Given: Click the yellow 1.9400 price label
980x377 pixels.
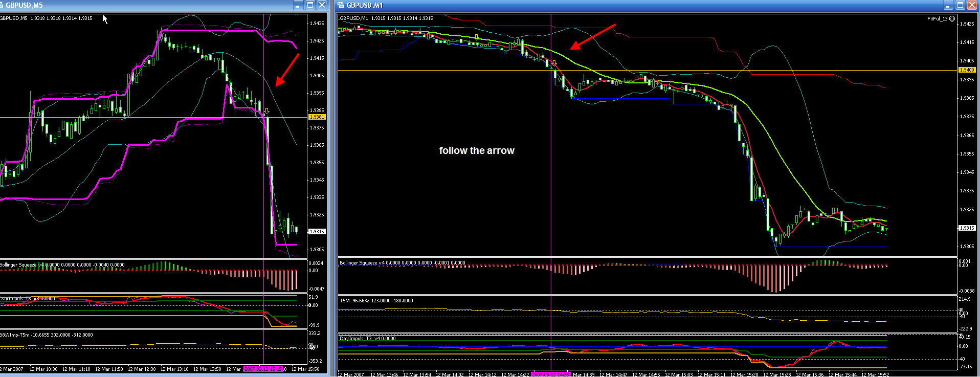Looking at the screenshot, I should (x=966, y=70).
